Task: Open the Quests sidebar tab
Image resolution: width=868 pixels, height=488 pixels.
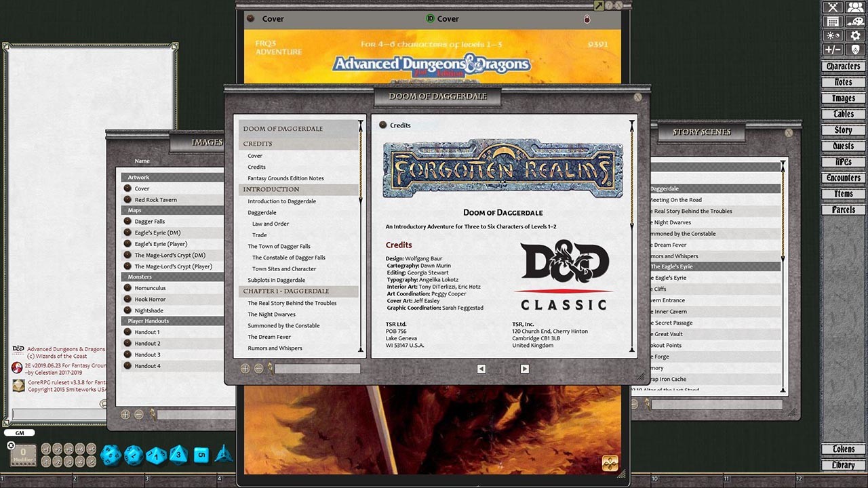Action: coord(844,146)
